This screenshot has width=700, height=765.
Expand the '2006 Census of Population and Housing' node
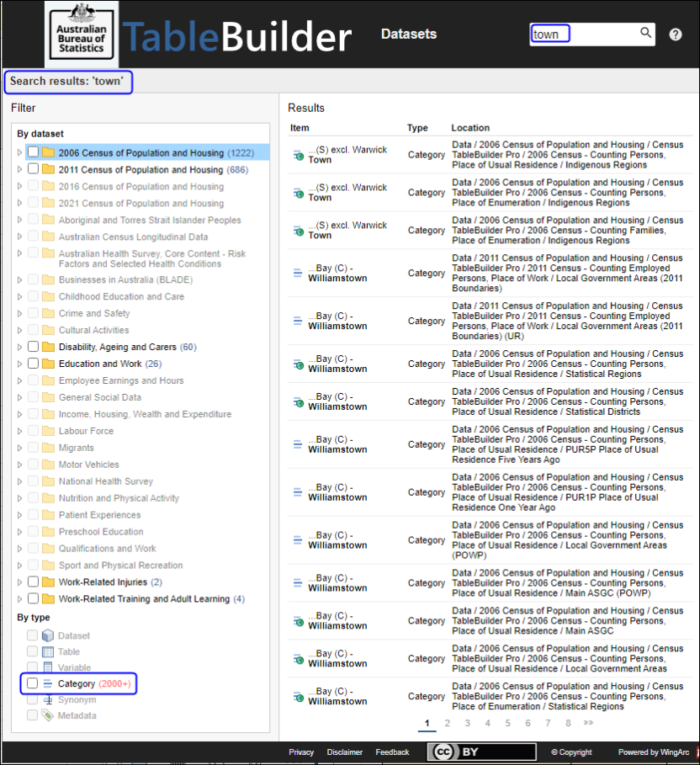(19, 151)
